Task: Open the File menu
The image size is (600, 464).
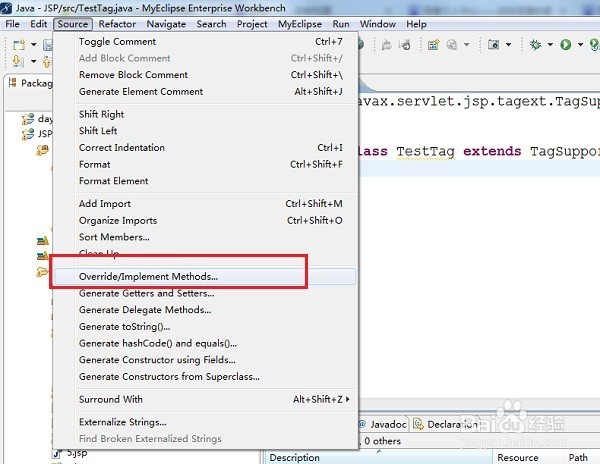Action: tap(12, 24)
